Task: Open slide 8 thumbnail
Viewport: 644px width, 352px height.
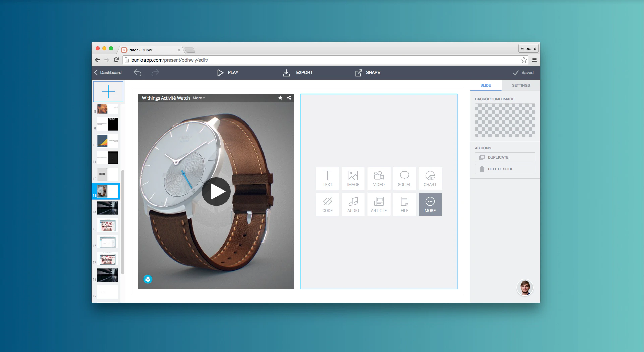Action: click(x=107, y=109)
